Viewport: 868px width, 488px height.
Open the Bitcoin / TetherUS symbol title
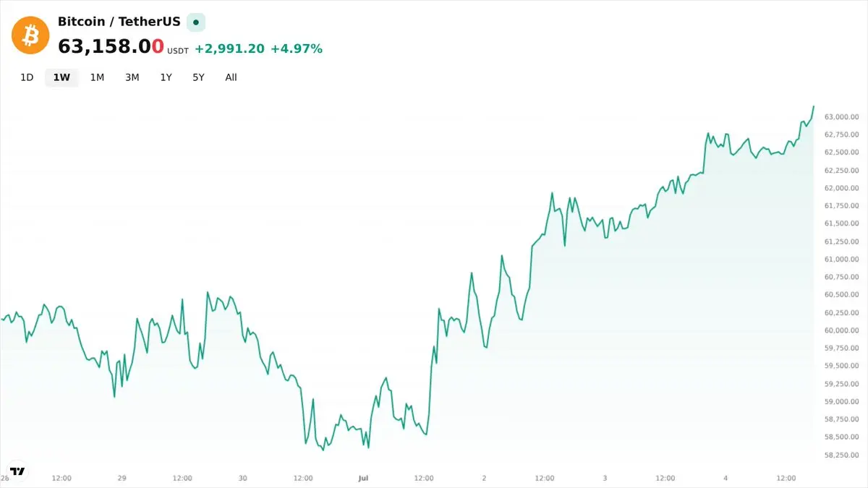119,22
